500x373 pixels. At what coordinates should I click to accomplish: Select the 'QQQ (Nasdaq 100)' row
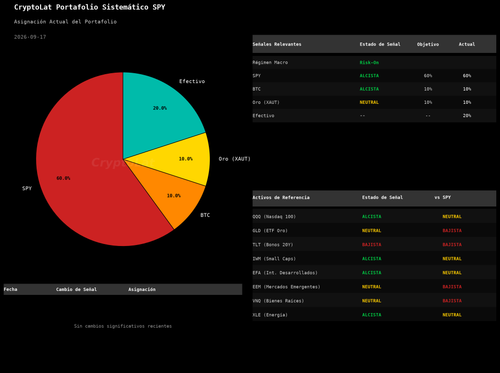(374, 217)
